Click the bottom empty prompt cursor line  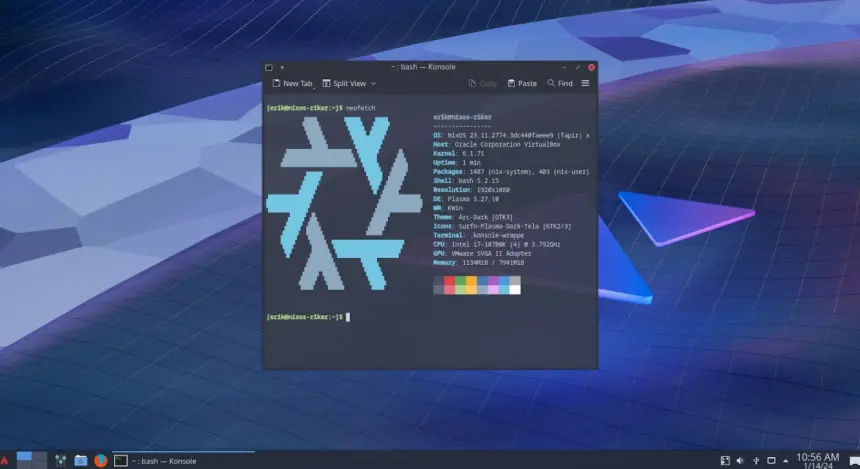(x=308, y=317)
